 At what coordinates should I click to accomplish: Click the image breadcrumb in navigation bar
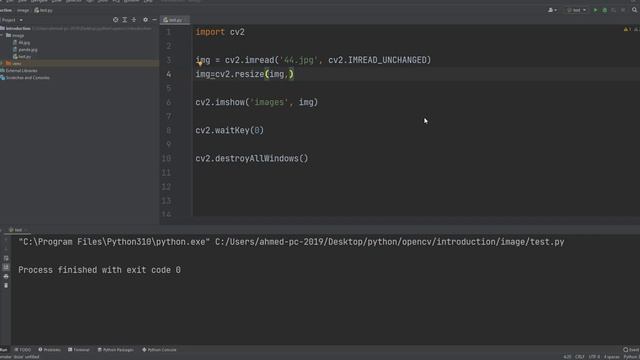pos(23,10)
